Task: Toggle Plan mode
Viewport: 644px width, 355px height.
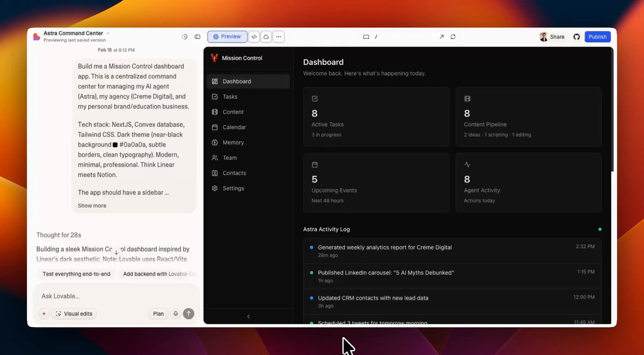Action: [x=158, y=314]
